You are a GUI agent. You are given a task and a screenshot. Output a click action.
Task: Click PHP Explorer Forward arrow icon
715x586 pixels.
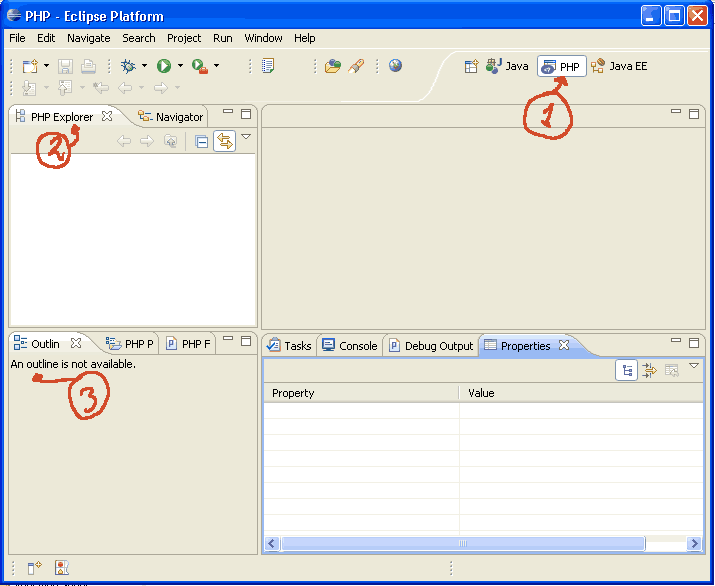(x=147, y=141)
